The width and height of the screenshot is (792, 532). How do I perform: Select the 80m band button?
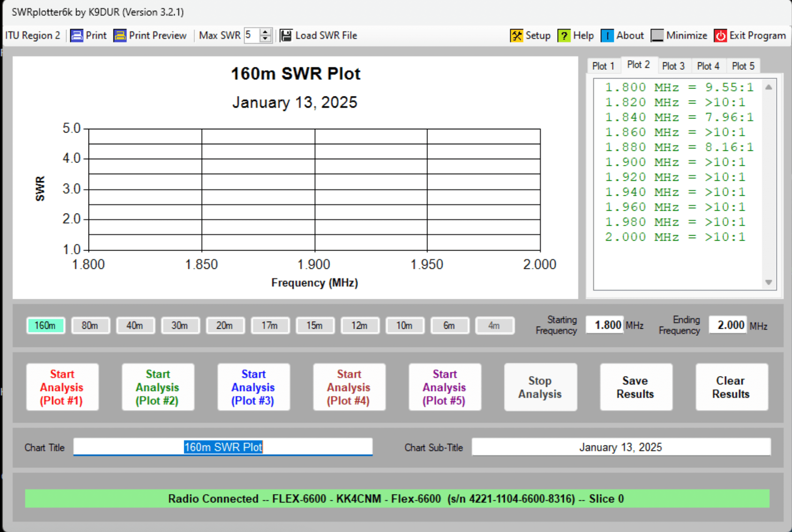pos(90,325)
